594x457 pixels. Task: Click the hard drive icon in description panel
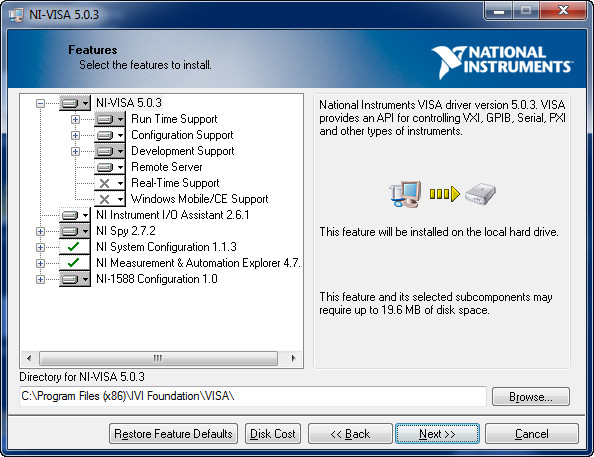coord(480,194)
